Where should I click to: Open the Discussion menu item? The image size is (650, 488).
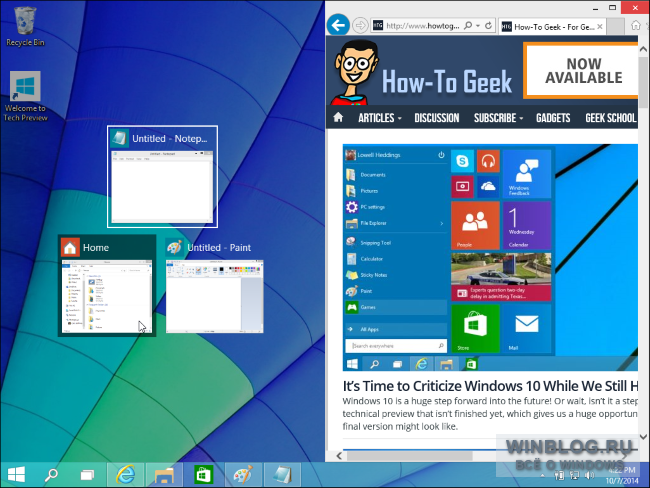point(437,118)
